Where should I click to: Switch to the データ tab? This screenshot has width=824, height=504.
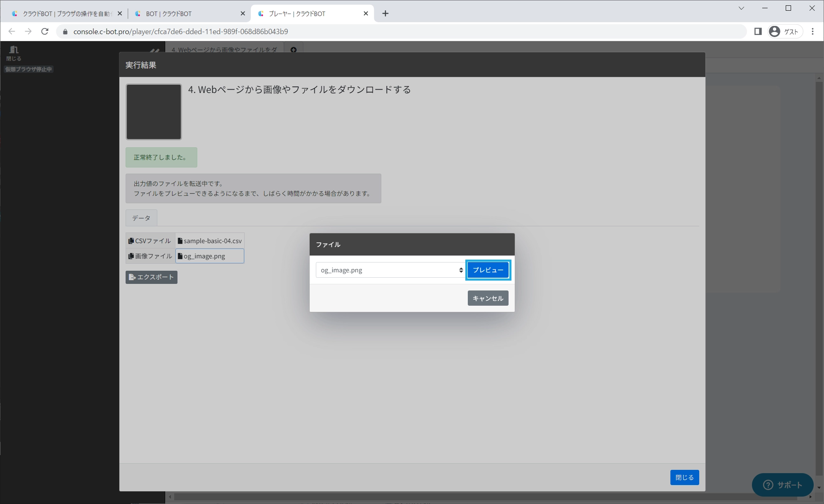pyautogui.click(x=141, y=218)
